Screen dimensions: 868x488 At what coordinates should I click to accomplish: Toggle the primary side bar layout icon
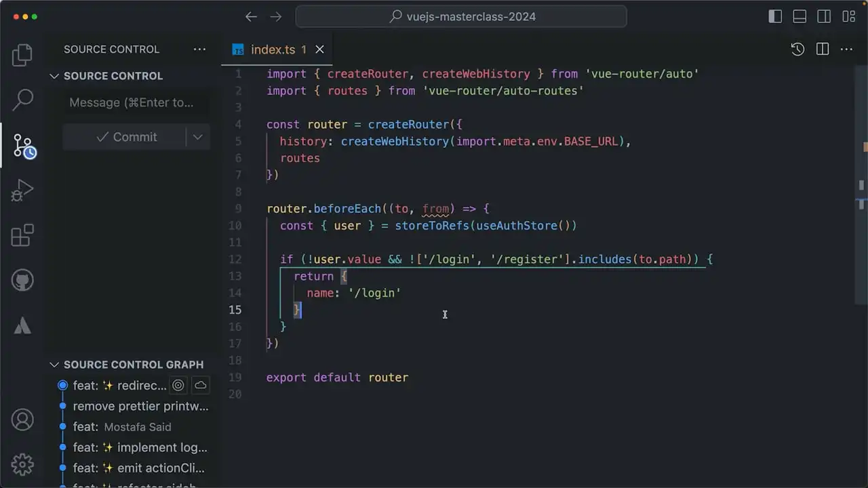point(775,17)
